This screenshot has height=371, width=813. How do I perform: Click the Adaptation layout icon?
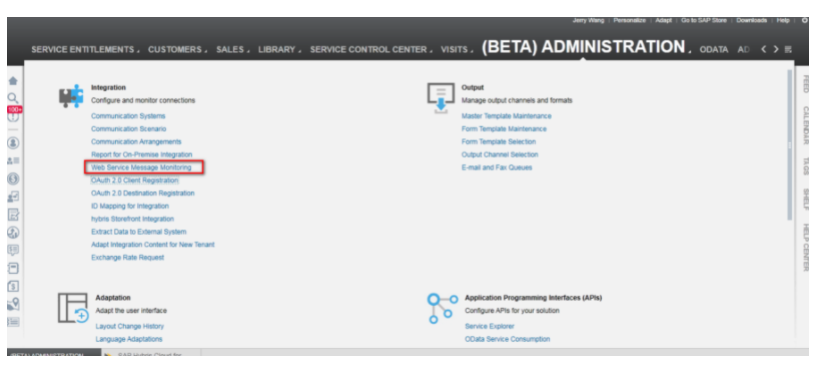point(73,308)
